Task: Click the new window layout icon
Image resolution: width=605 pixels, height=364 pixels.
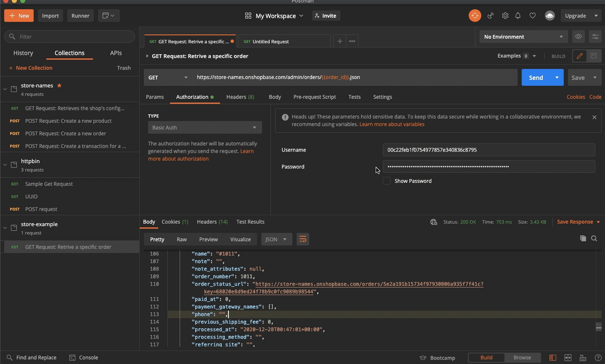Action: [109, 16]
